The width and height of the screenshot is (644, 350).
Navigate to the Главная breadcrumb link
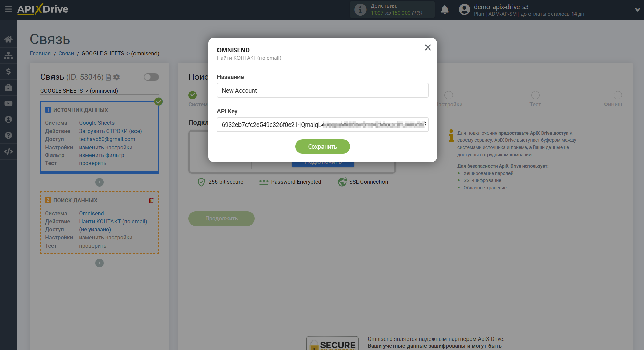(40, 53)
